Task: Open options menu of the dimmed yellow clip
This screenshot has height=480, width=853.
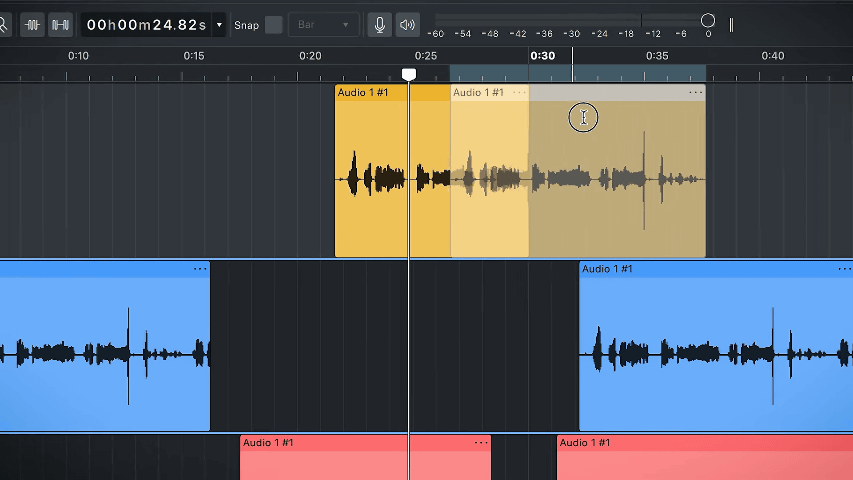Action: pyautogui.click(x=695, y=93)
